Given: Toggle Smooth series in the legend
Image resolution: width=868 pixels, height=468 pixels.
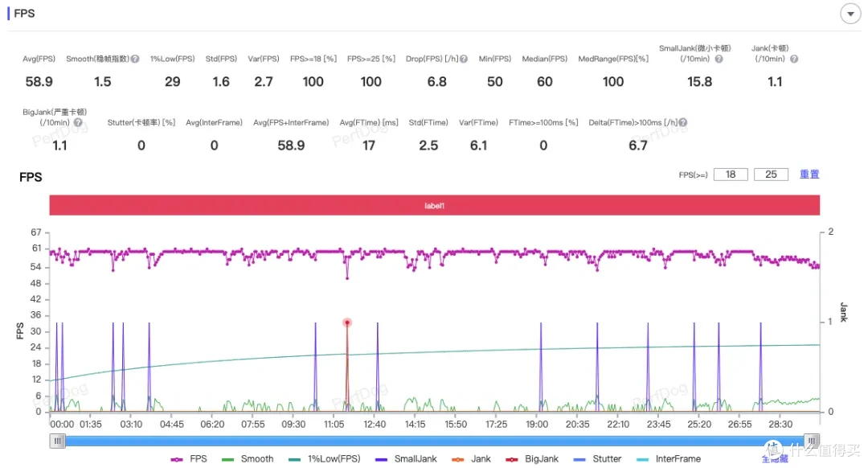Looking at the screenshot, I should coord(248,459).
